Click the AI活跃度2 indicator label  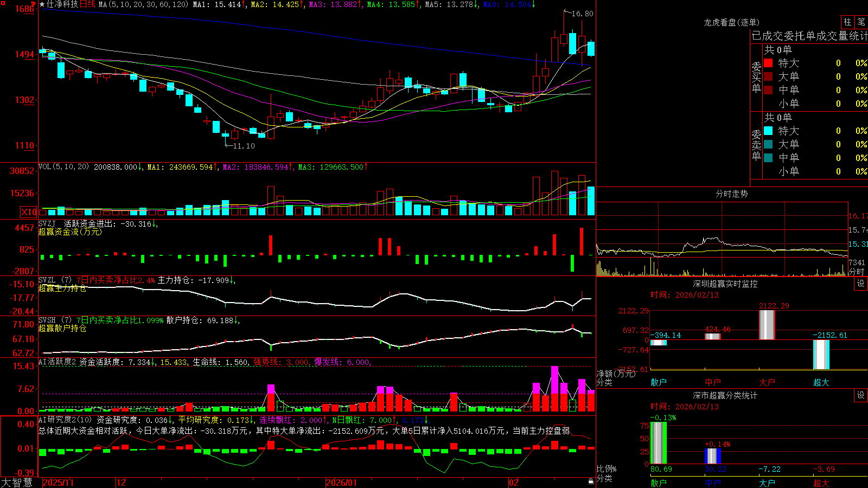point(58,362)
